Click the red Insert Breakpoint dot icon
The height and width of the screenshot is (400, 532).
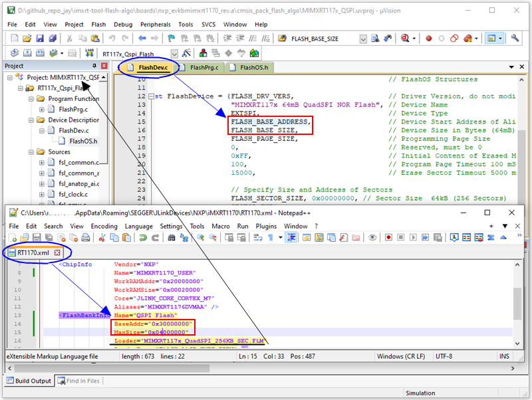click(x=429, y=39)
